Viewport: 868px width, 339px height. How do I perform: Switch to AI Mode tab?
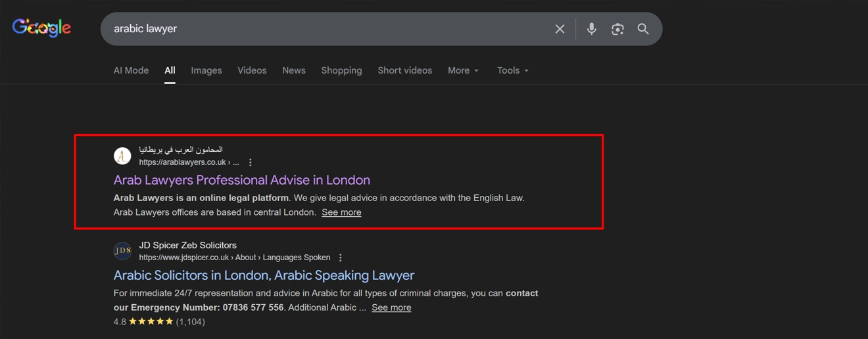pyautogui.click(x=131, y=70)
